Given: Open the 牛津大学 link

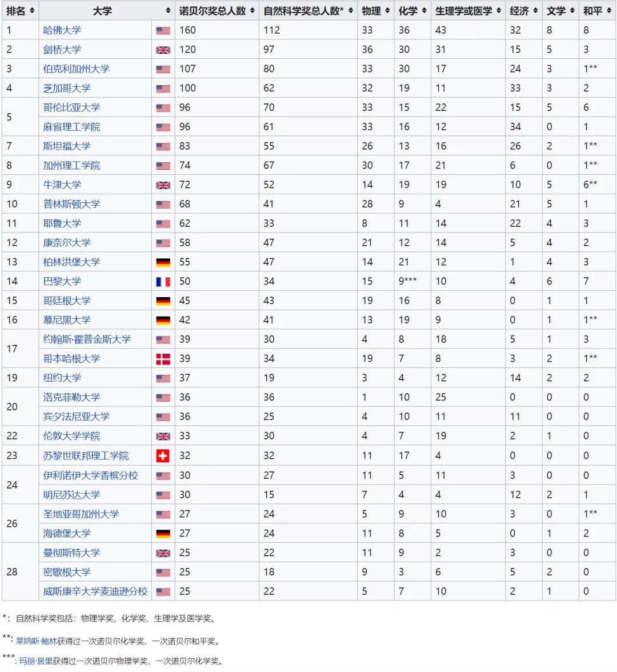Looking at the screenshot, I should click(62, 185).
